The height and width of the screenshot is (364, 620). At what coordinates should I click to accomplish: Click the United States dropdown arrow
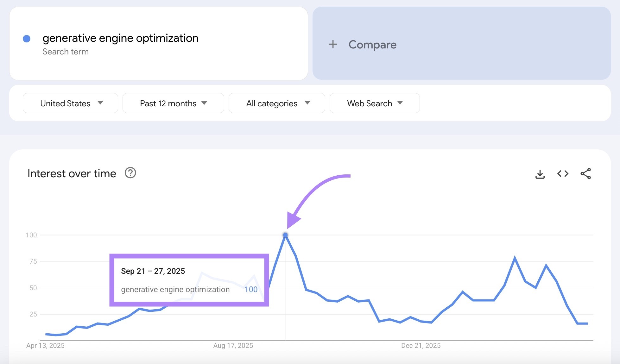100,103
